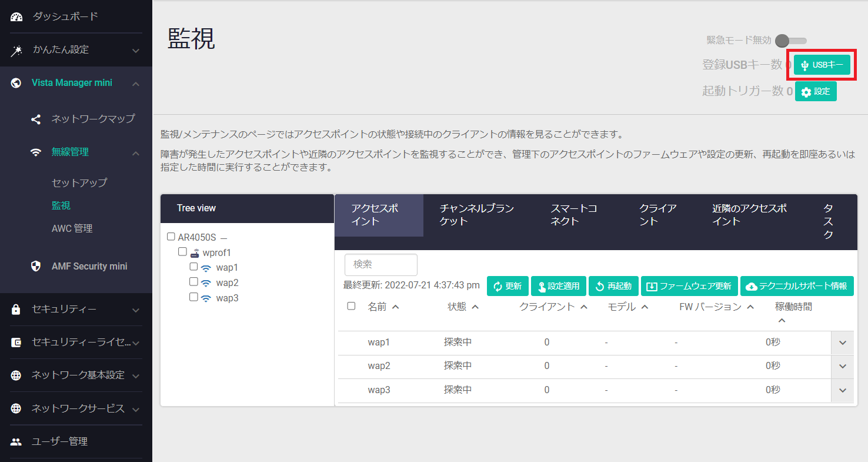The image size is (868, 462).
Task: Click the user management people icon
Action: click(16, 441)
